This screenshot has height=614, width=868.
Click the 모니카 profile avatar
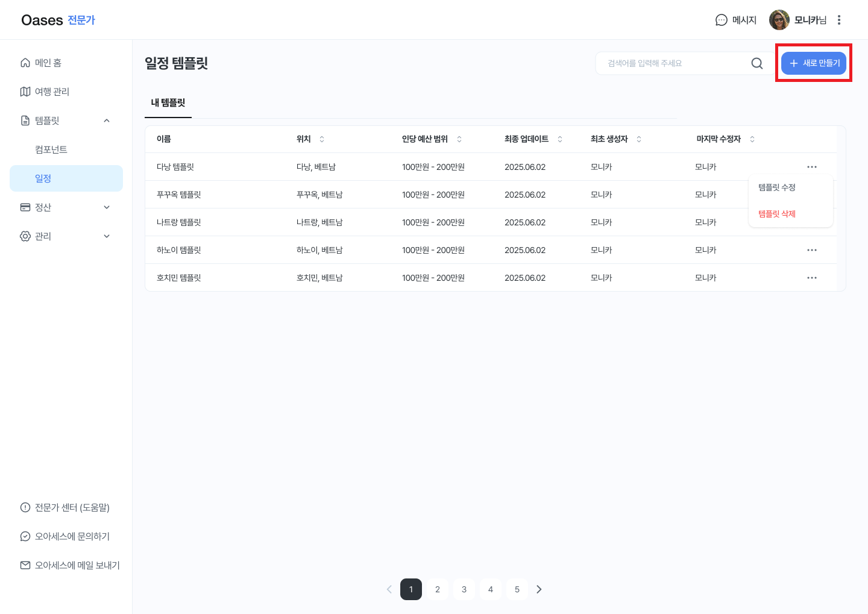(779, 20)
